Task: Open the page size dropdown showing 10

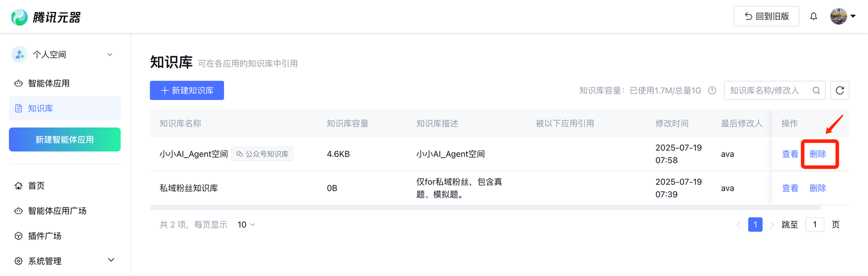Action: [246, 225]
